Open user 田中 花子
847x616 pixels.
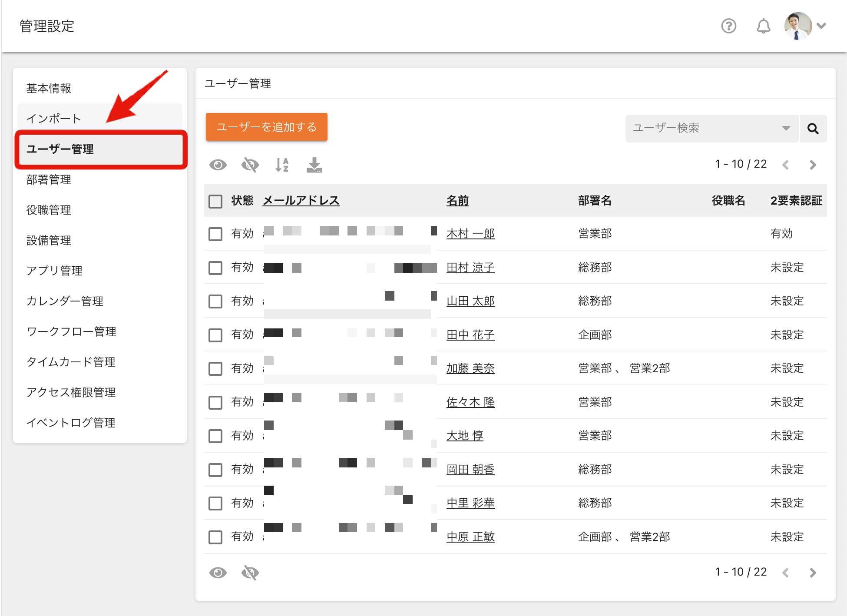pos(470,335)
